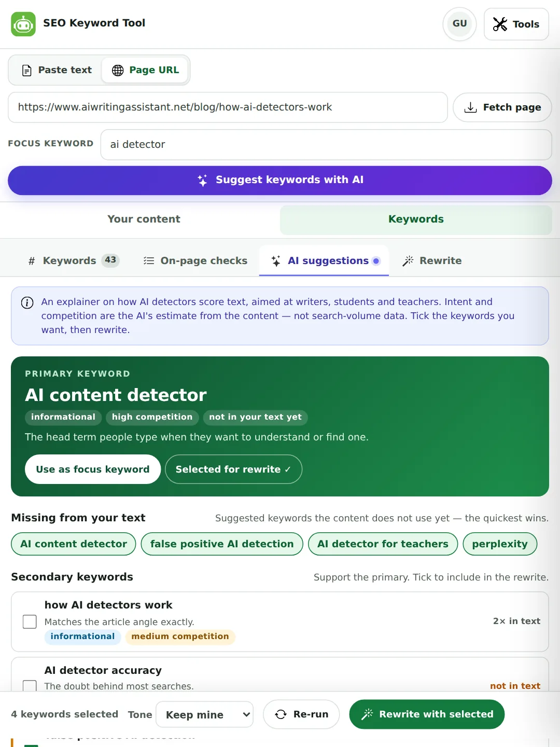Viewport: 560px width, 747px height.
Task: Switch to Paste text mode
Action: pyautogui.click(x=57, y=70)
